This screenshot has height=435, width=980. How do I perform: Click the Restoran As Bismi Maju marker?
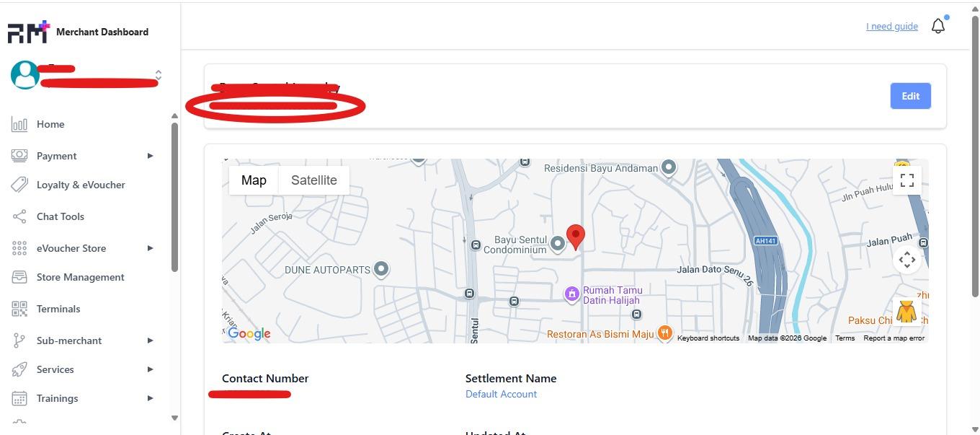tap(664, 333)
